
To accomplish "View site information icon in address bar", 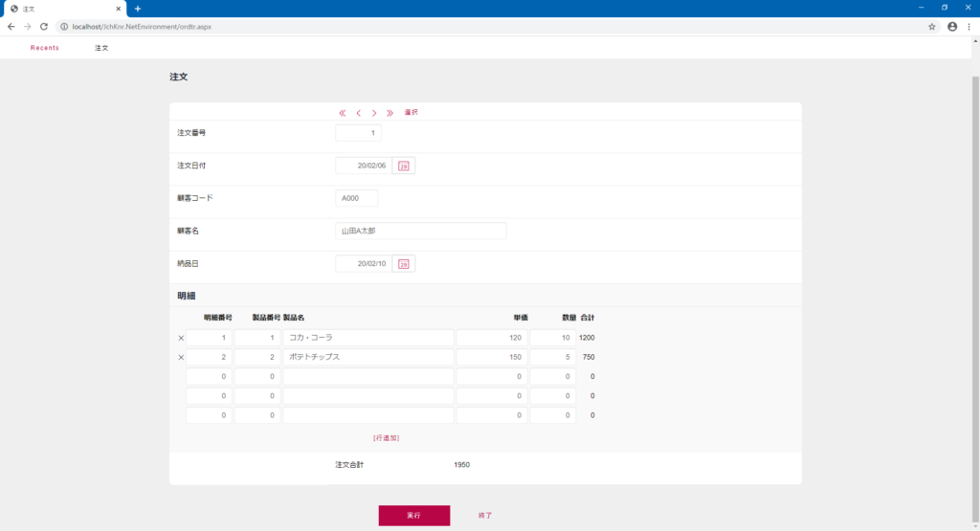I will coord(64,26).
